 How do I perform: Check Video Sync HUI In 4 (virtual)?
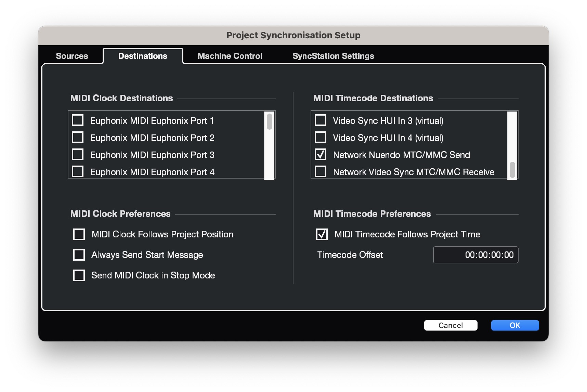[x=321, y=138]
